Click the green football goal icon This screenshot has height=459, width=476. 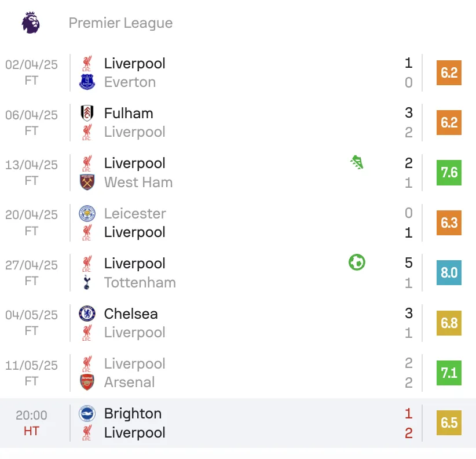357,263
